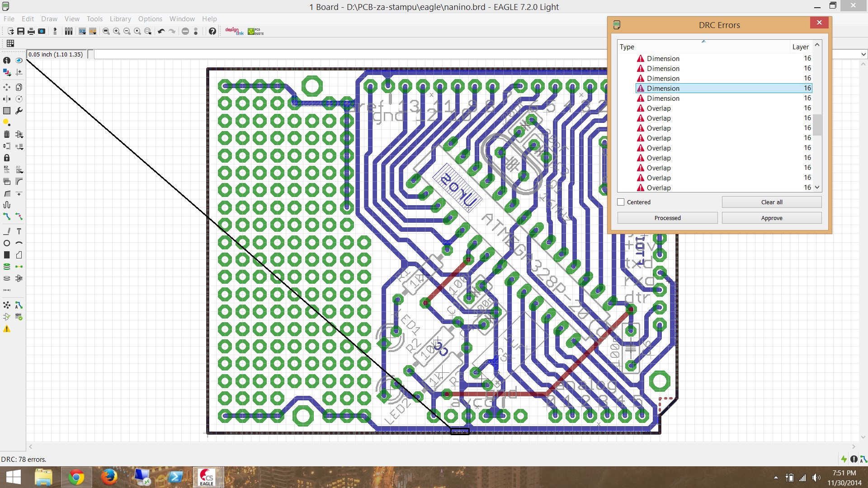
Task: Select the Route Airwire tool icon
Action: click(7, 216)
